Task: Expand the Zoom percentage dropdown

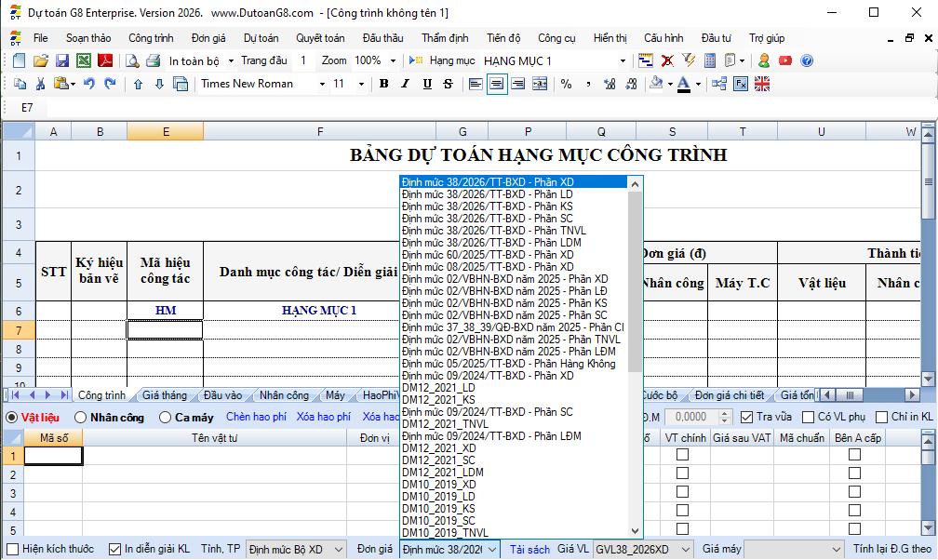Action: coord(393,60)
